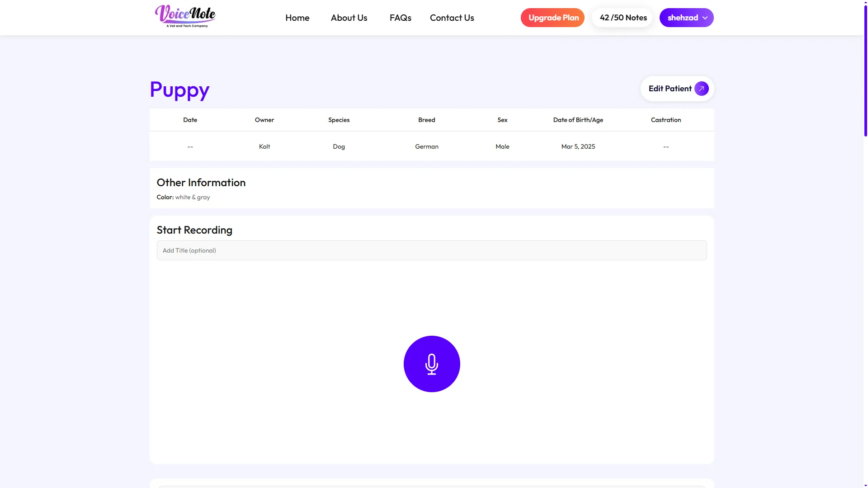Click the arrow icon on Edit Patient
The height and width of the screenshot is (488, 868).
tap(702, 89)
